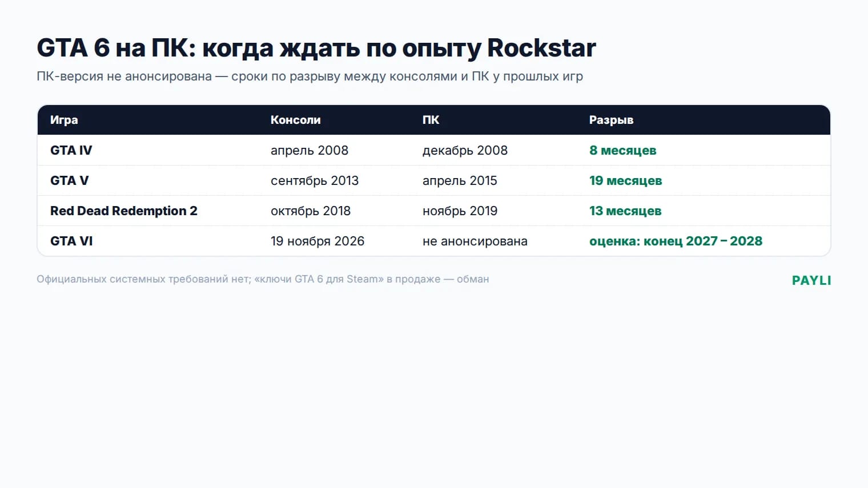Image resolution: width=868 pixels, height=488 pixels.
Task: Click the 'апрель 2015' PC date
Action: 460,181
